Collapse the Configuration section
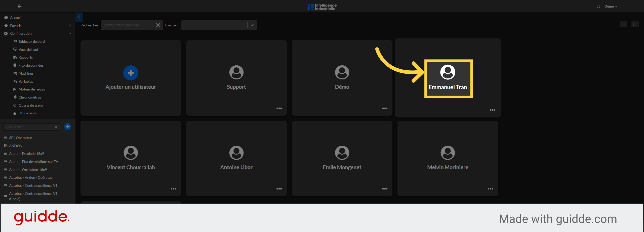 point(70,34)
